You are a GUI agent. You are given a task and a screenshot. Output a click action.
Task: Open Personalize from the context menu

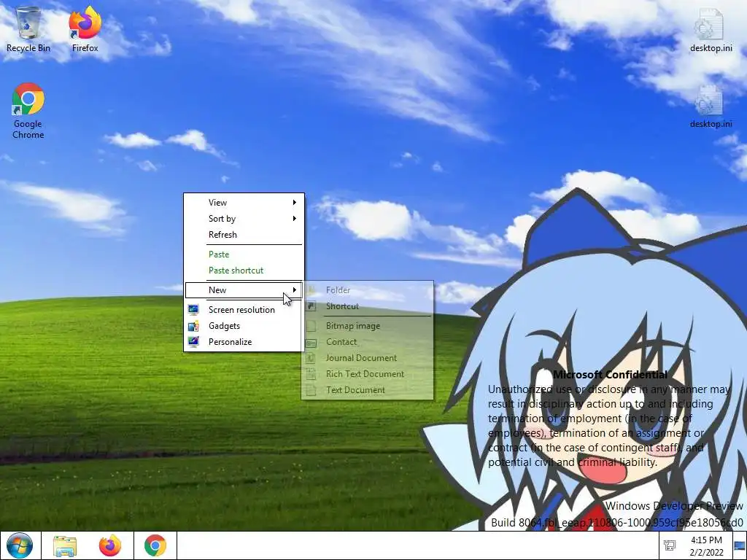(x=244, y=341)
